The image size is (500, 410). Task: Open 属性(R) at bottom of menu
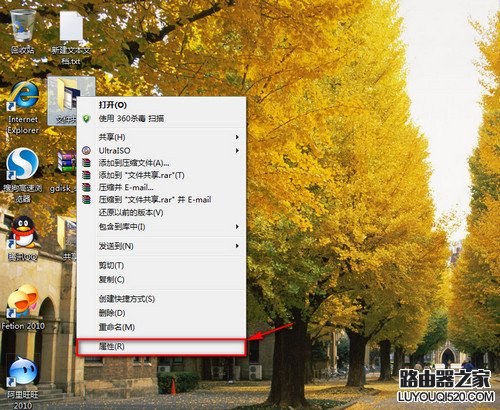[x=162, y=347]
